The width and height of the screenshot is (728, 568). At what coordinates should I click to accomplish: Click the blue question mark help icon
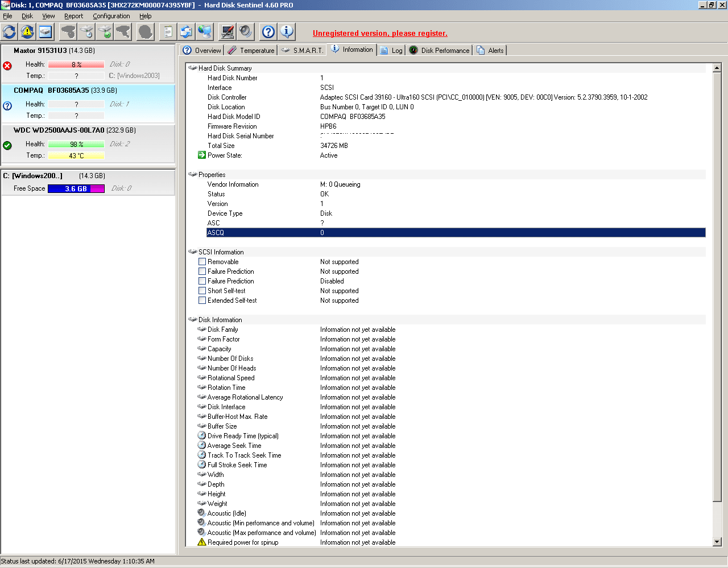(268, 32)
